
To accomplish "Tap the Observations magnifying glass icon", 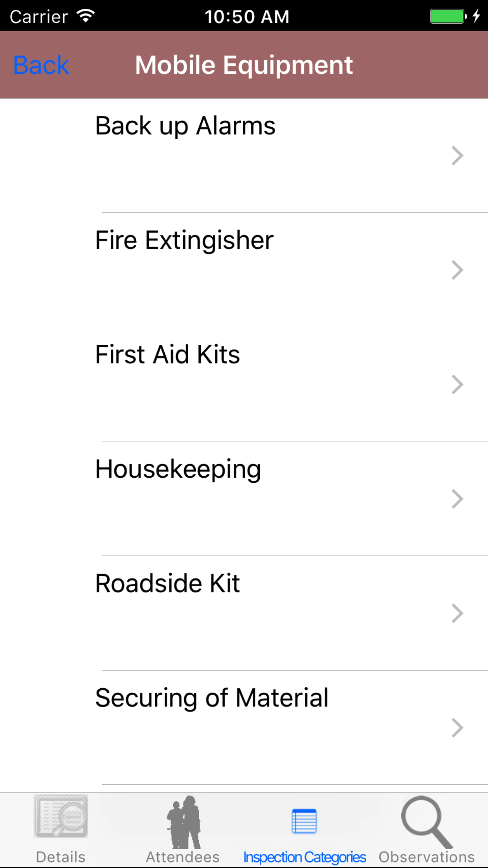I will [426, 822].
